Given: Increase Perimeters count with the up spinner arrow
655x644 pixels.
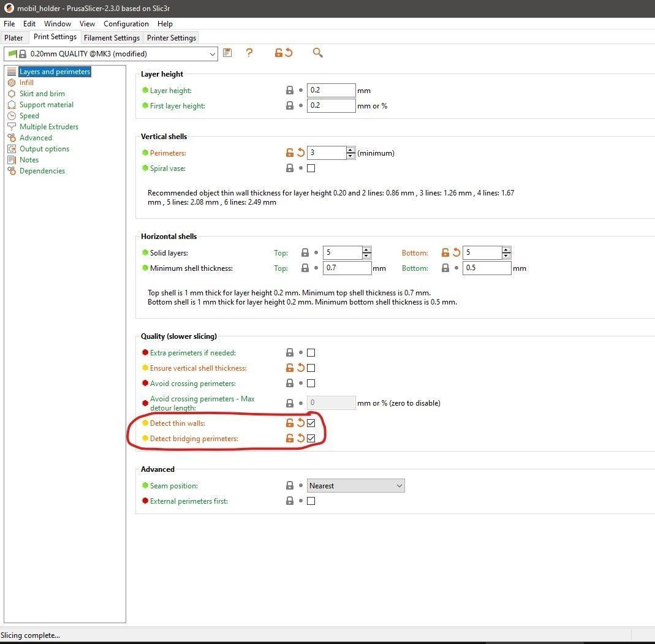Looking at the screenshot, I should click(x=350, y=150).
